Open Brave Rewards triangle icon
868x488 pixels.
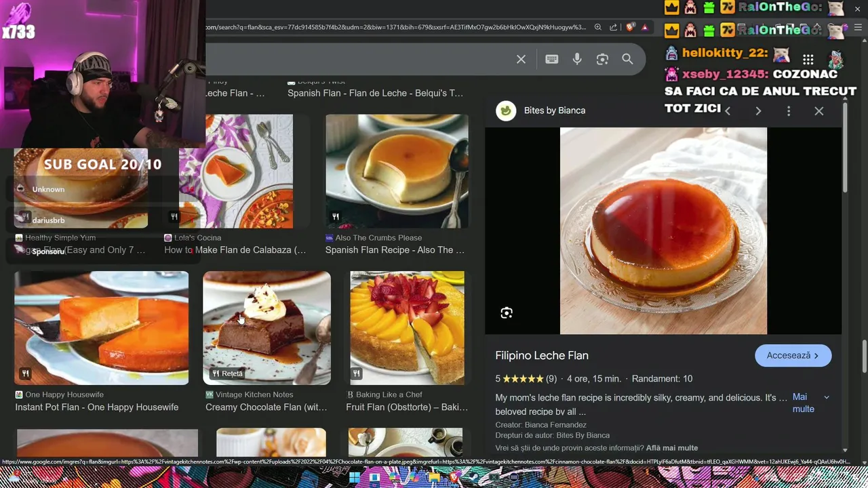point(644,27)
